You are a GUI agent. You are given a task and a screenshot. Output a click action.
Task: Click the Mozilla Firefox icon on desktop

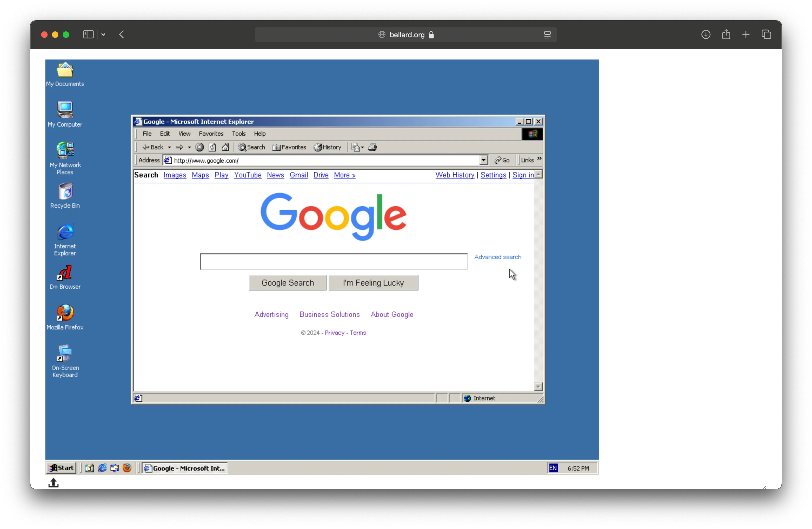(65, 312)
